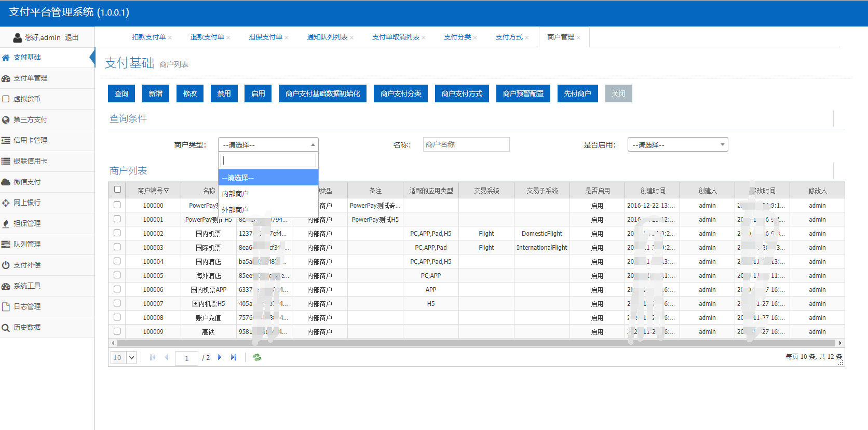Close the 扣款支付单 tab
This screenshot has width=868, height=430.
(170, 37)
